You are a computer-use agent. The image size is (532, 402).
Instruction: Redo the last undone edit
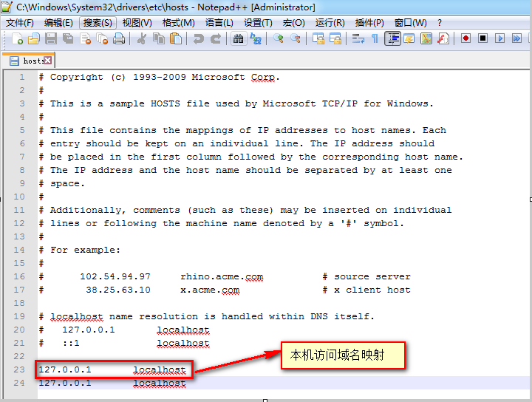[216, 38]
